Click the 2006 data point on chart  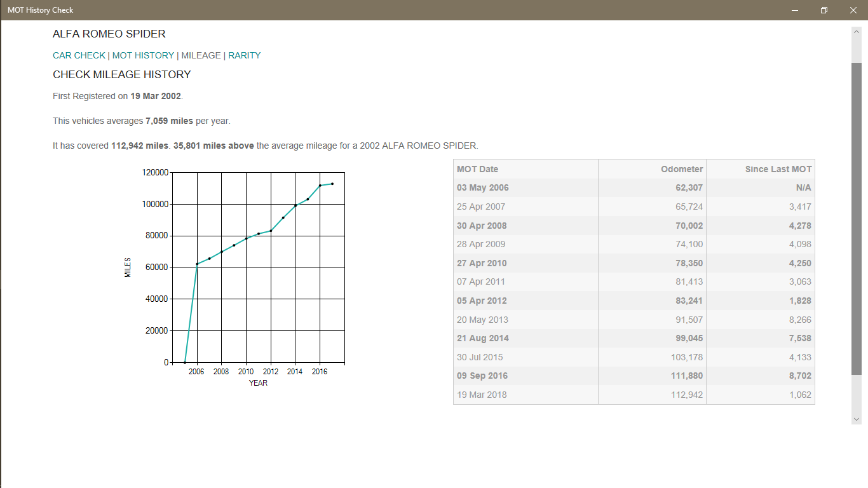coord(197,264)
